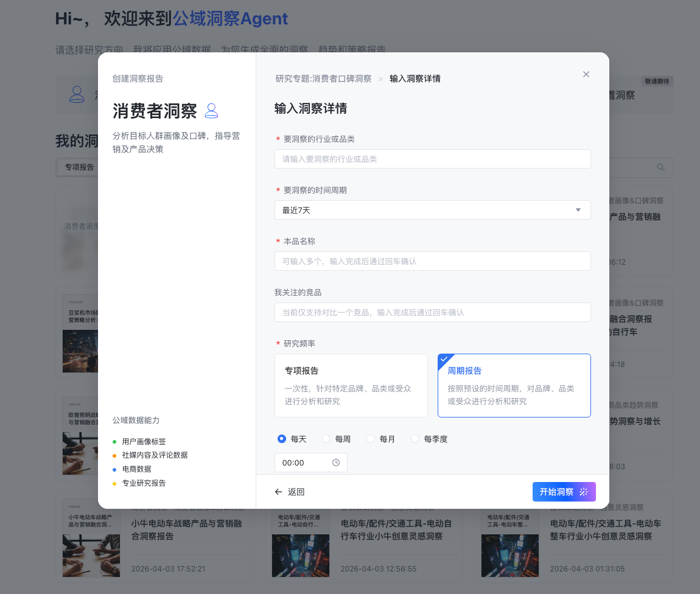Click the 开始洞察 button
This screenshot has height=594, width=700.
pos(564,491)
